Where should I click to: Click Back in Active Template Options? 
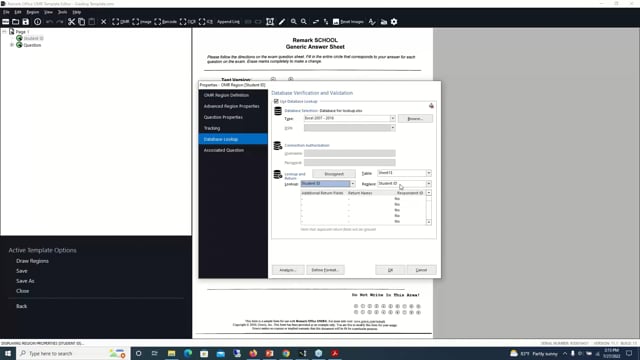pyautogui.click(x=21, y=306)
